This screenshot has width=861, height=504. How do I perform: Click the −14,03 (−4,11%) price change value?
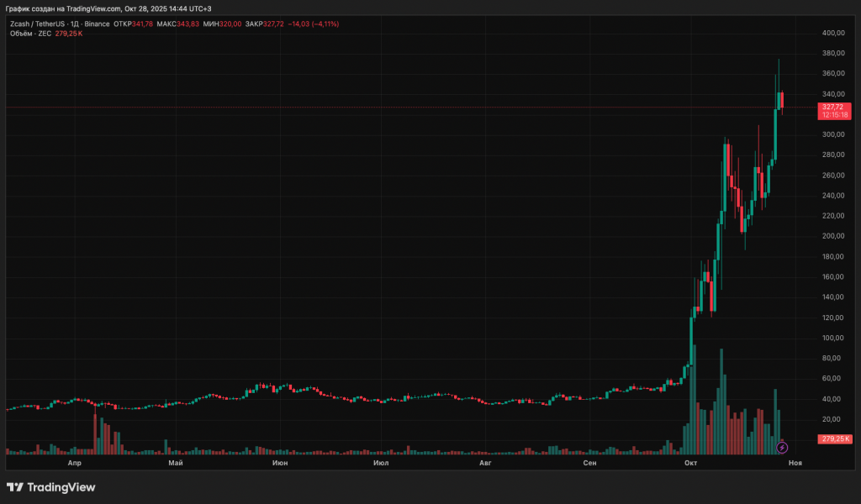(x=313, y=24)
